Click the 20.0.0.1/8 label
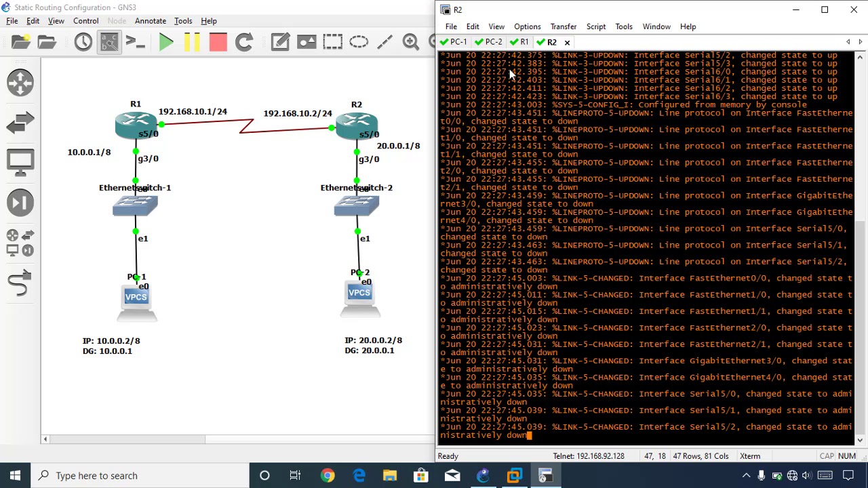The height and width of the screenshot is (488, 868). [x=398, y=146]
